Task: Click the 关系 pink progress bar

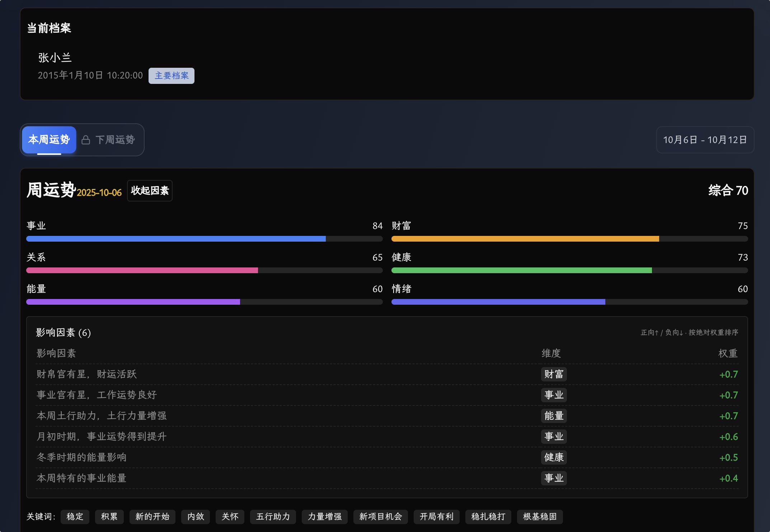Action: click(142, 270)
